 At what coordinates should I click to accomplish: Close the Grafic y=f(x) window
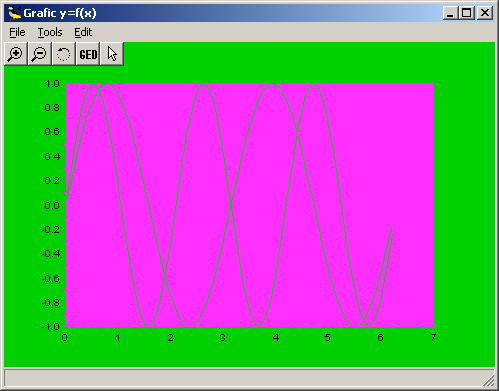485,13
